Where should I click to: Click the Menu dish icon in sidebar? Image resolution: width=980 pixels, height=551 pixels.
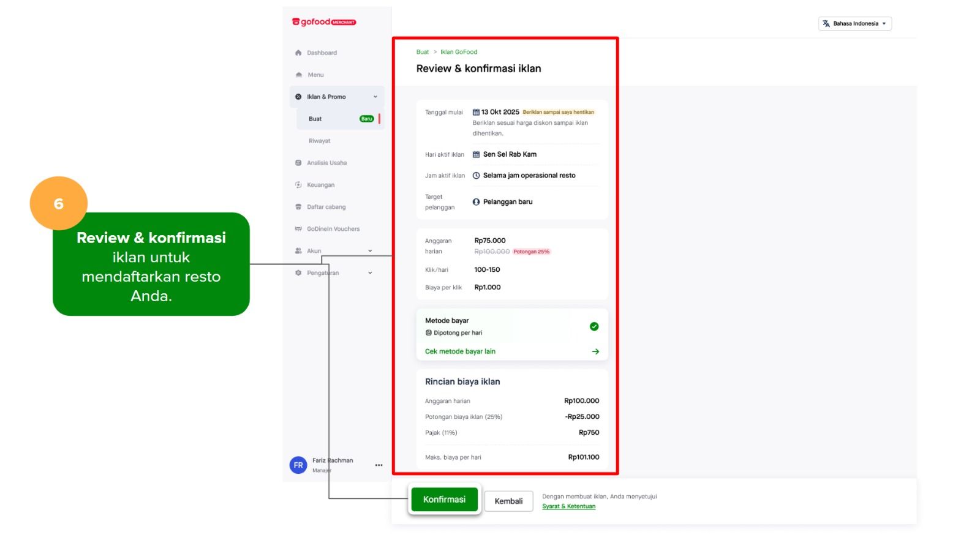[x=298, y=75]
